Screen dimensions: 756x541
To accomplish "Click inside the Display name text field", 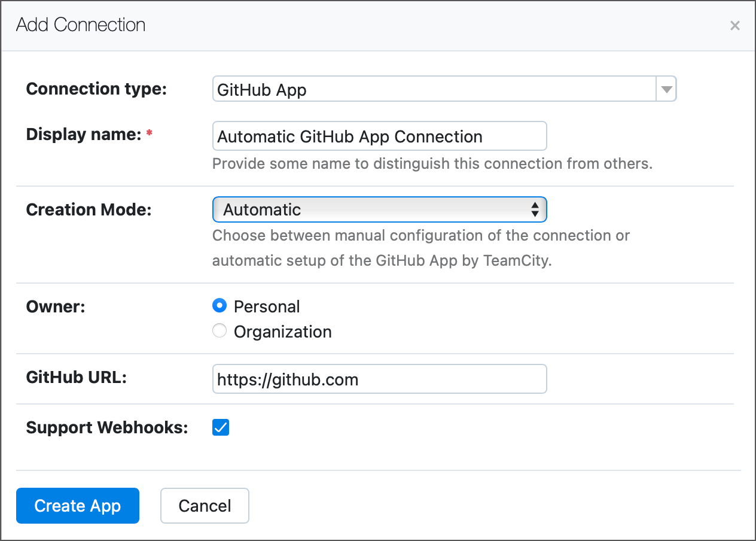I will point(379,136).
